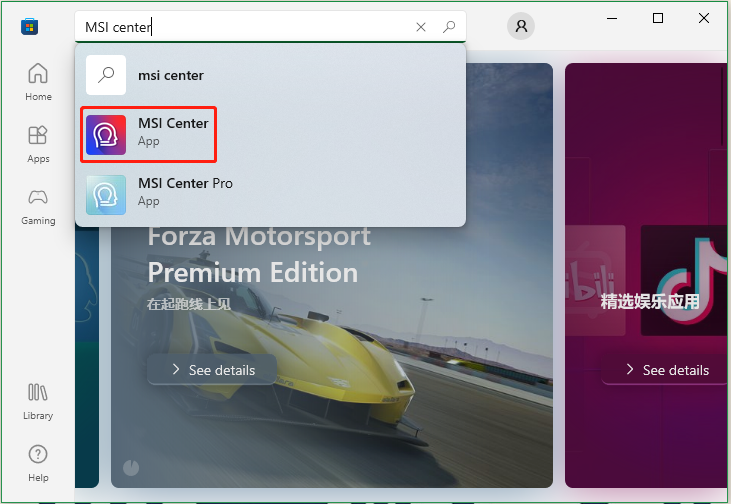This screenshot has height=504, width=731.
Task: Open Gaming section in sidebar
Action: [x=38, y=207]
